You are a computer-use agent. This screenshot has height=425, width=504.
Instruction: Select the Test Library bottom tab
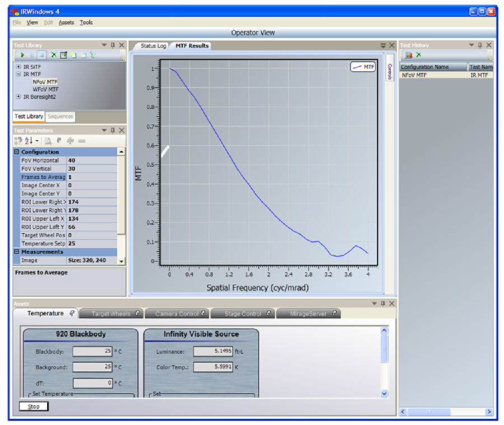29,116
